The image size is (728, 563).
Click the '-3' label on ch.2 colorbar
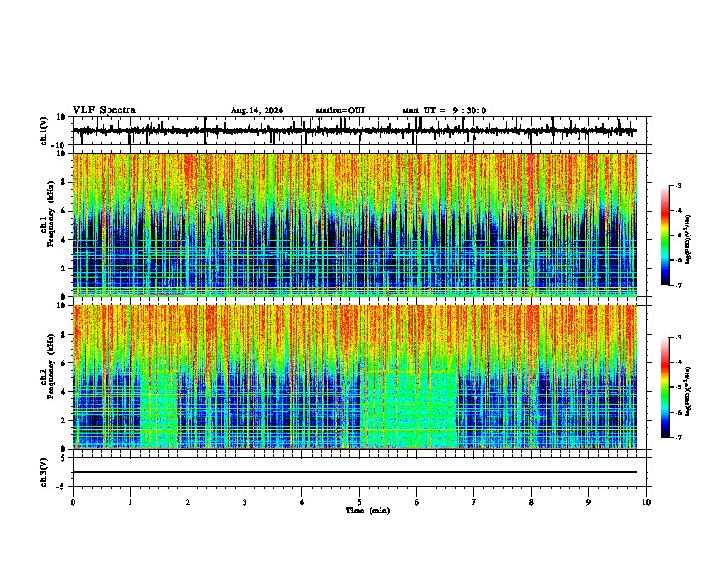coord(677,338)
